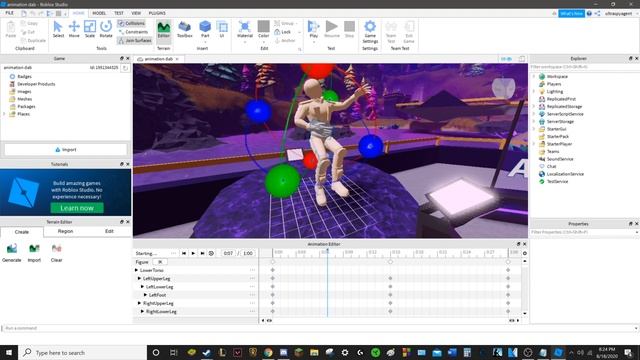640x360 pixels.
Task: Open the animation name menu dots
Action: pos(173,253)
